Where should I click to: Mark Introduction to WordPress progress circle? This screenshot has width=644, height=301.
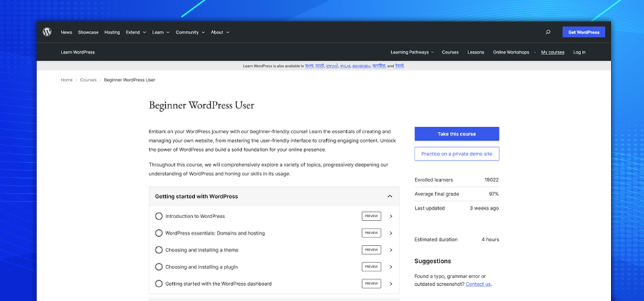158,216
